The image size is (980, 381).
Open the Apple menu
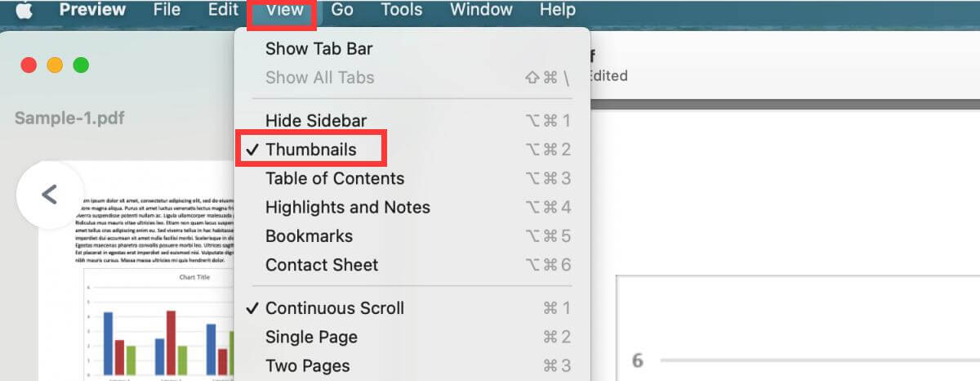pyautogui.click(x=24, y=11)
